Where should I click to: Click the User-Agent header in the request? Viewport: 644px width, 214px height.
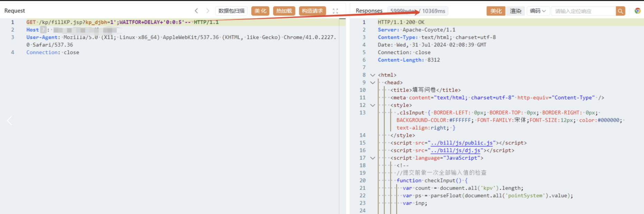pos(181,41)
